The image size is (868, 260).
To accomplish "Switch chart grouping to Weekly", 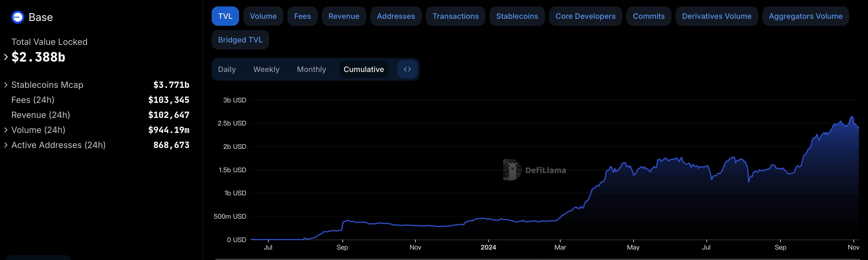I will tap(266, 69).
